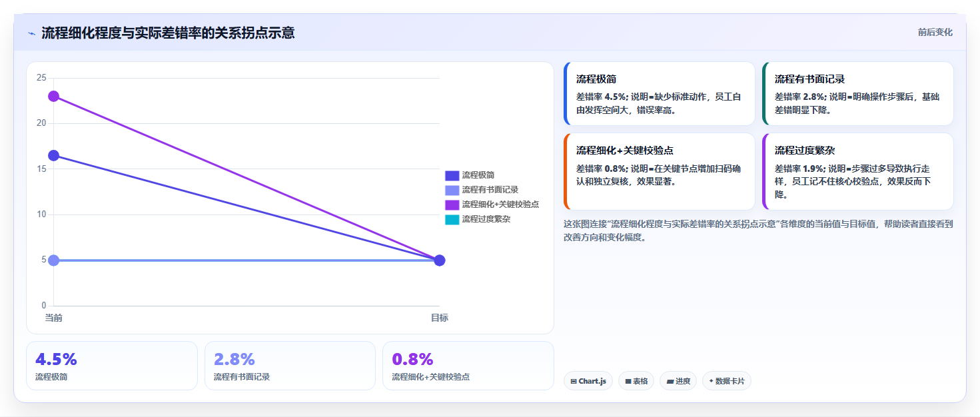
Task: Click the 表格 tag chip
Action: [x=636, y=381]
